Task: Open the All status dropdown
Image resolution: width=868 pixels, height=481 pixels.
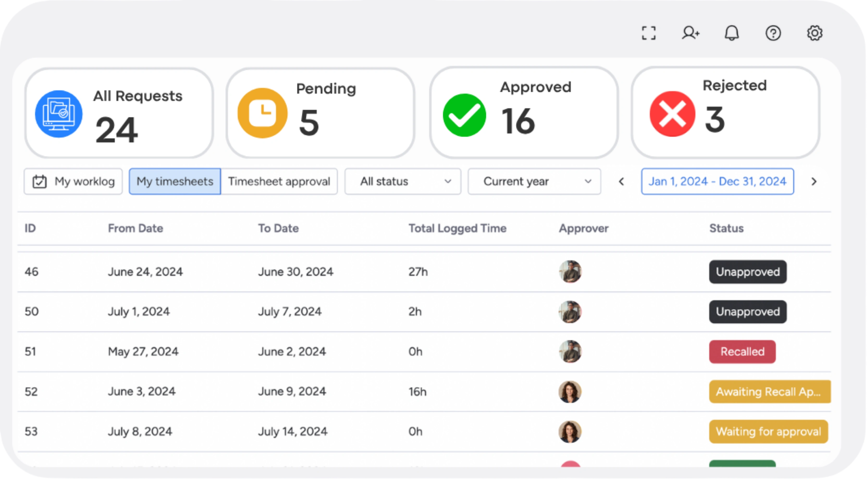Action: coord(403,182)
